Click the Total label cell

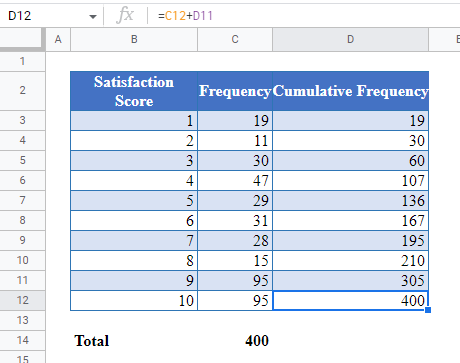pos(134,340)
